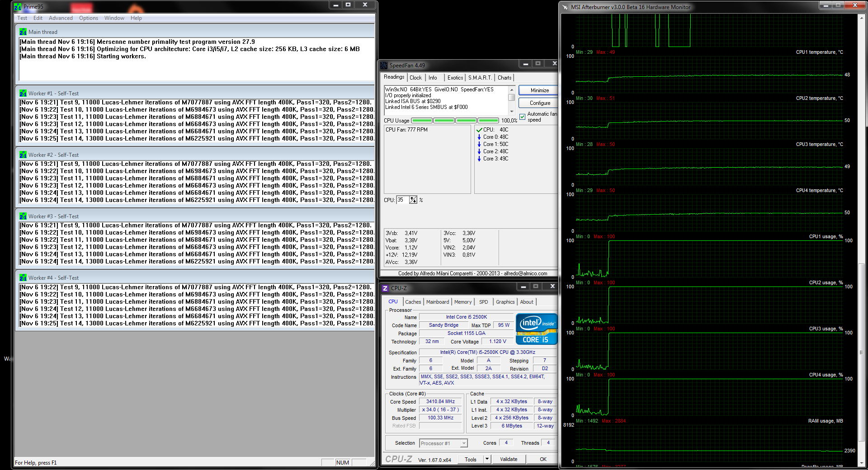Click the Validate button in CPU-Z
This screenshot has width=868, height=470.
click(509, 459)
